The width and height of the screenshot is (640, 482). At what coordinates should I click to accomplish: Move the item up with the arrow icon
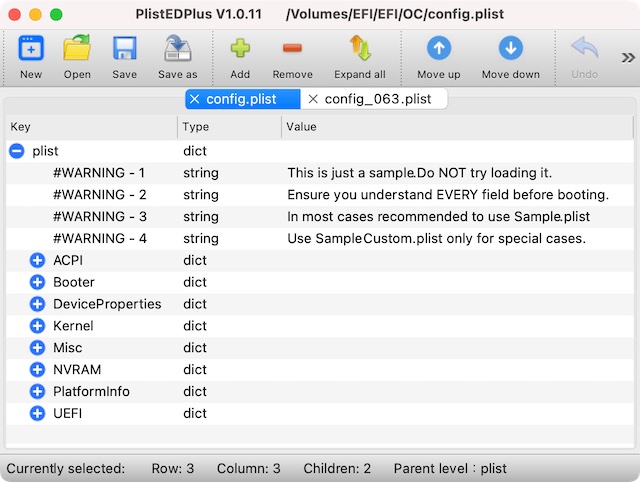(439, 48)
